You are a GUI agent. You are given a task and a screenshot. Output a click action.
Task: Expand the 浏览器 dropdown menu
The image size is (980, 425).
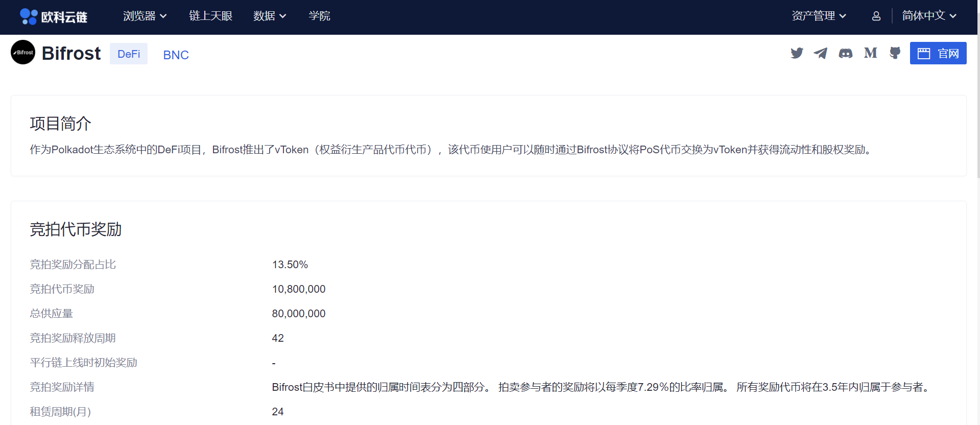(145, 16)
